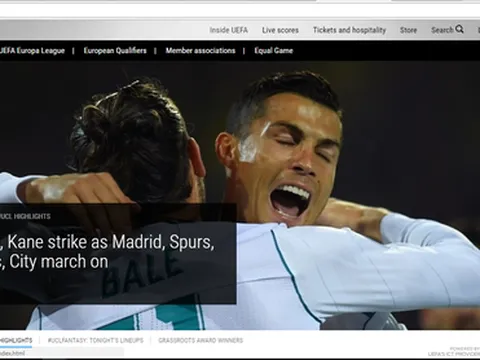Select the Highlights carousel tab
This screenshot has height=360, width=480.
point(16,340)
